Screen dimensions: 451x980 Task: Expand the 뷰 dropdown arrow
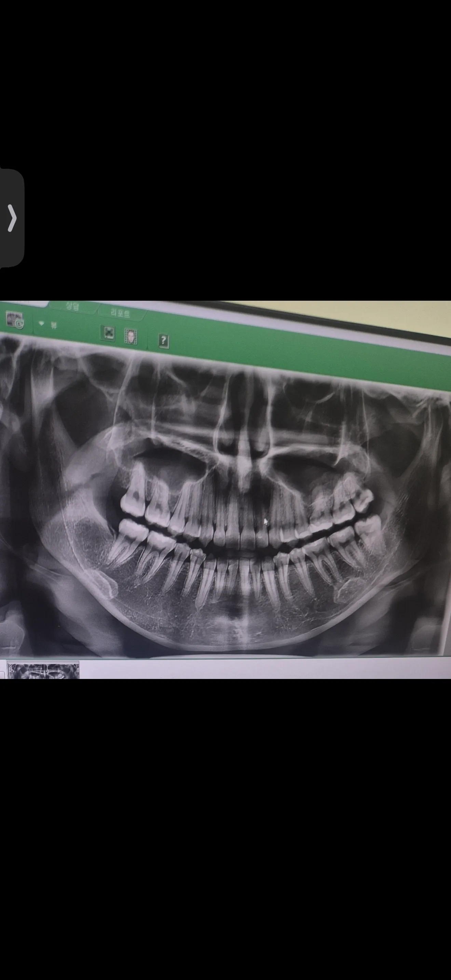[41, 323]
